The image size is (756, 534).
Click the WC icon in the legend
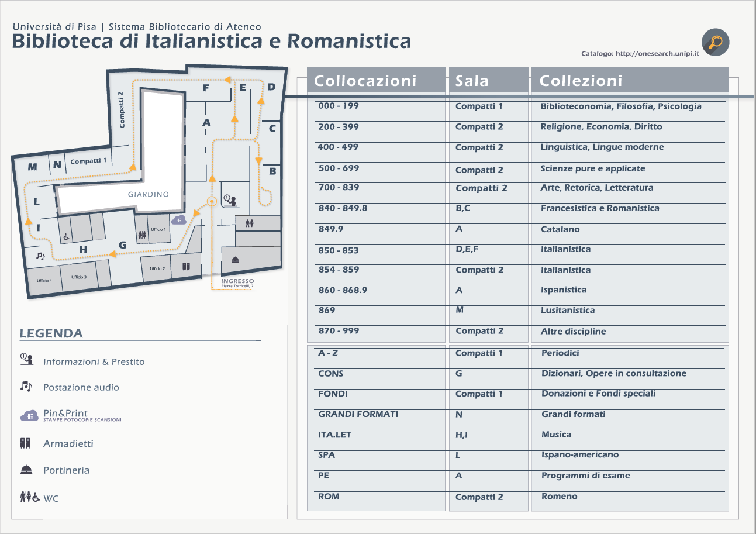pos(30,497)
